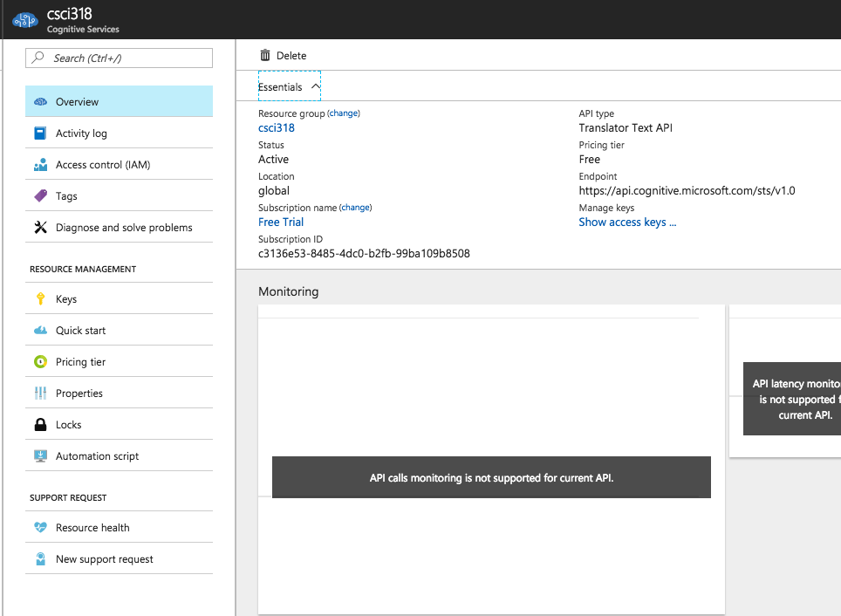Collapse the Essentials section chevron
841x616 pixels.
(316, 86)
